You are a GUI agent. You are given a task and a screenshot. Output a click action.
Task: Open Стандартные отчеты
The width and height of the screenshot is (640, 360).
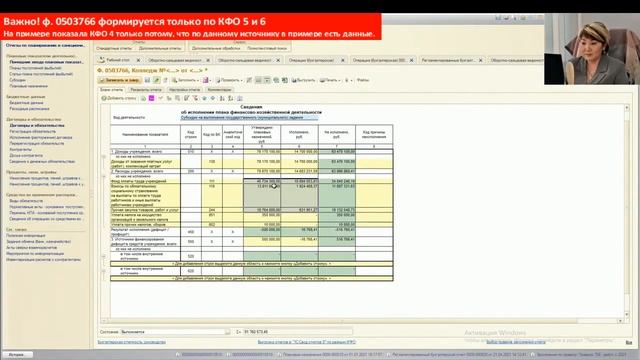coord(114,48)
